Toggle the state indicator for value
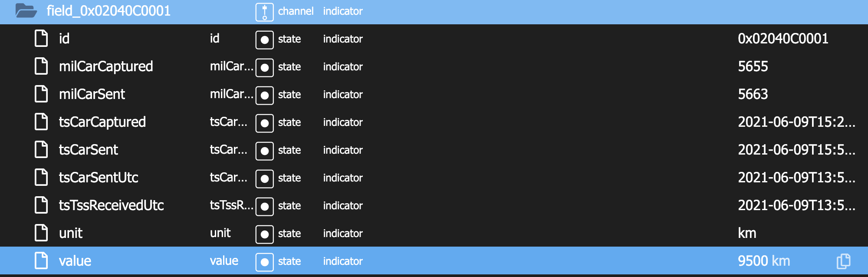 pyautogui.click(x=264, y=262)
